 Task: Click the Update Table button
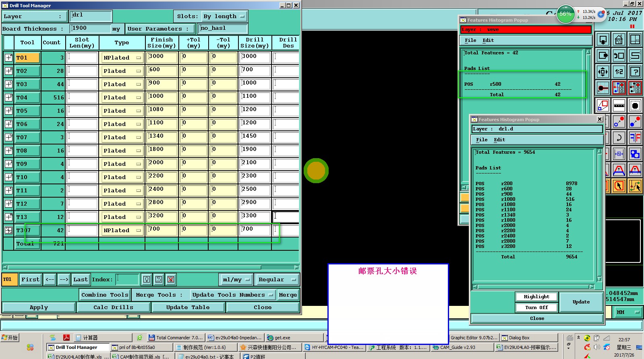point(188,307)
